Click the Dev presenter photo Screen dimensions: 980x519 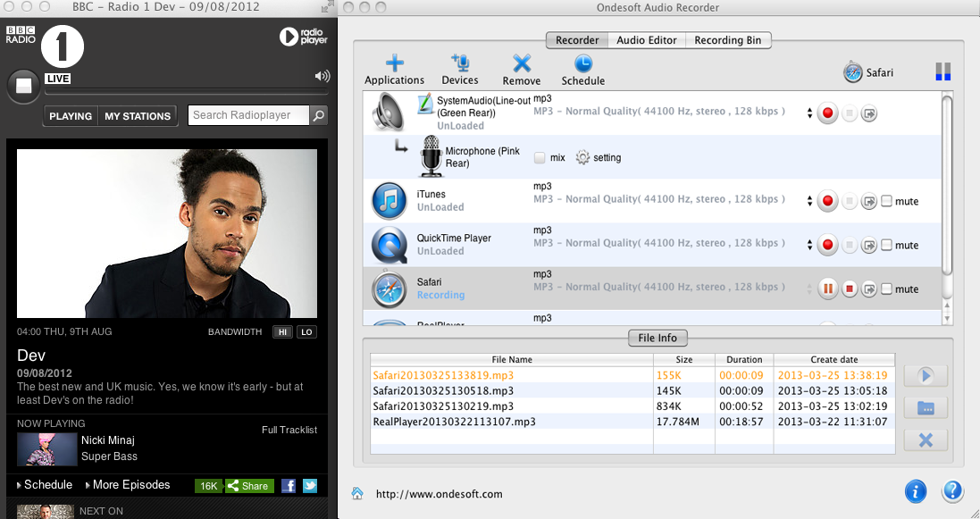(167, 233)
